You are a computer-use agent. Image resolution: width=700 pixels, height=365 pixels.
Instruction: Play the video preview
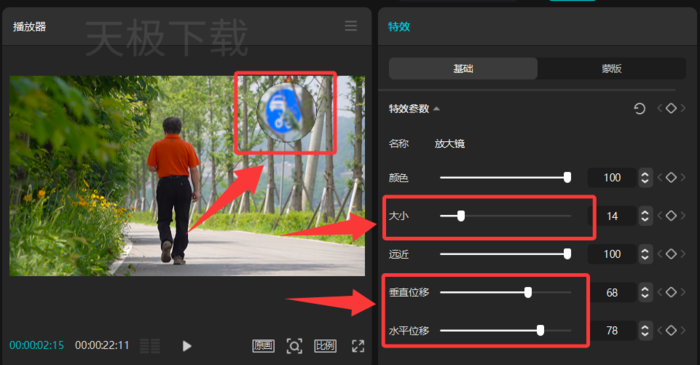click(x=187, y=346)
